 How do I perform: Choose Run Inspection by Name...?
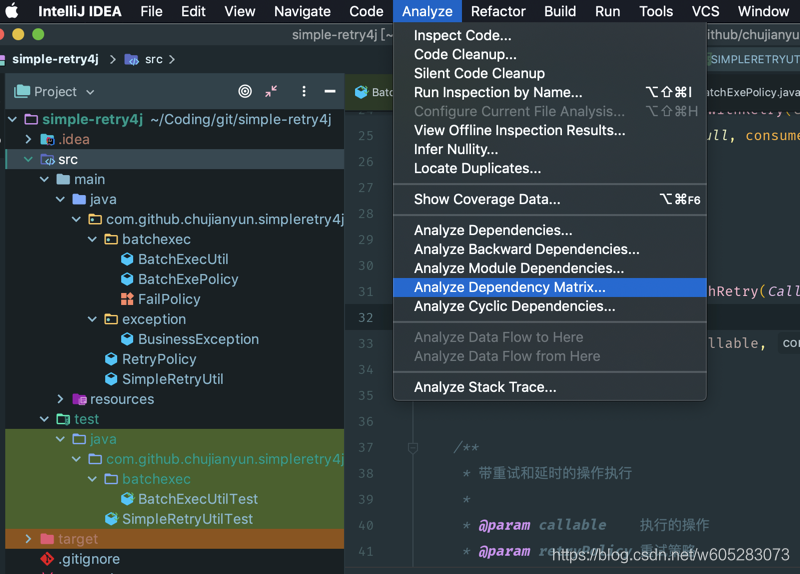[x=549, y=92]
